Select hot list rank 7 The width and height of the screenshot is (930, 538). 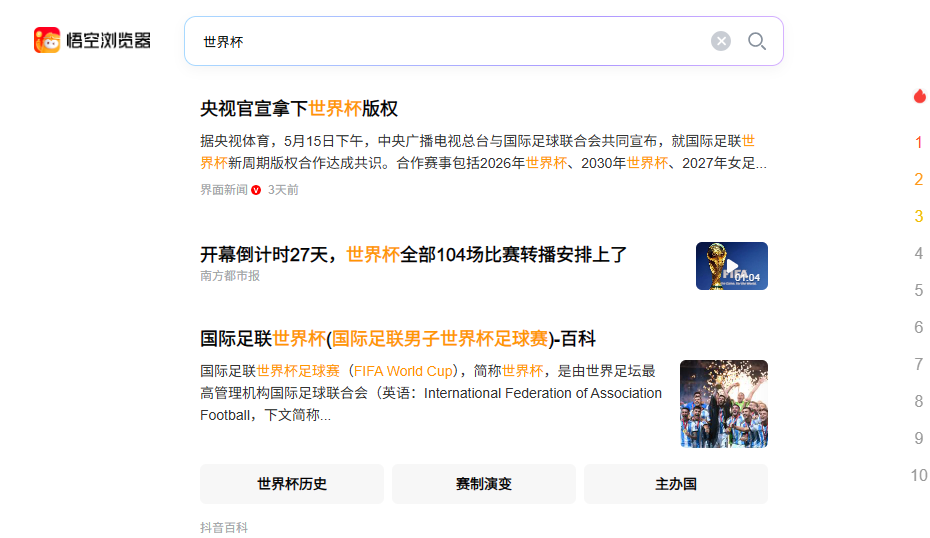tap(919, 364)
